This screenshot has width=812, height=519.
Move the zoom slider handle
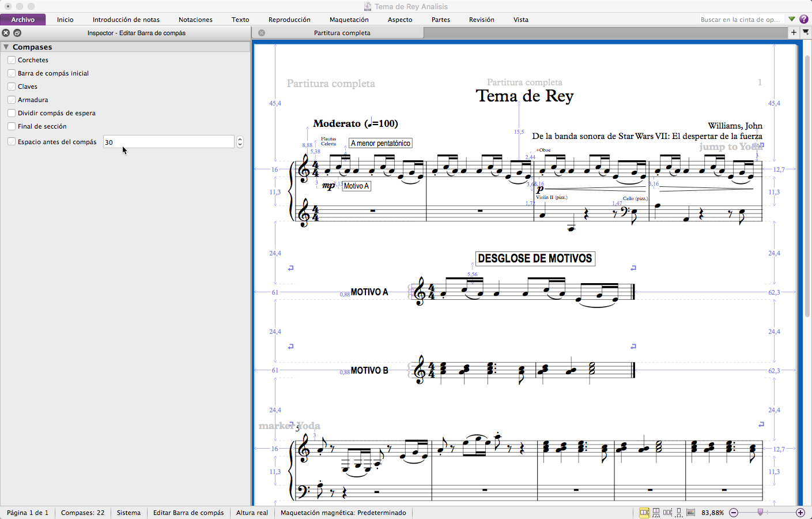[x=761, y=512]
